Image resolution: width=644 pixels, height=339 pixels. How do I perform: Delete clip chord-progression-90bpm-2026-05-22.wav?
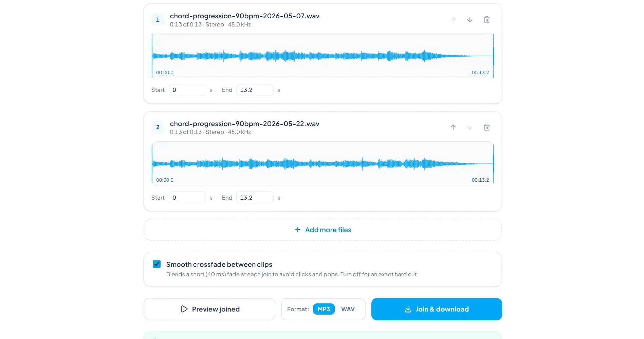click(487, 127)
